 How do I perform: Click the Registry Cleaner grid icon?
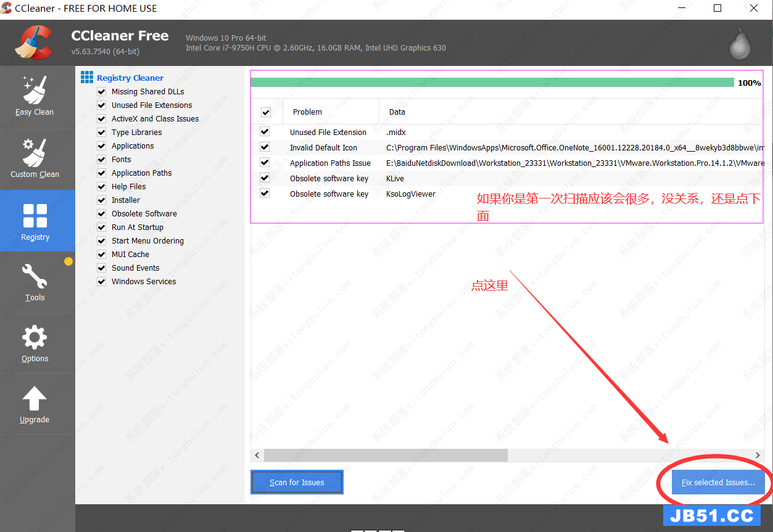coord(87,78)
